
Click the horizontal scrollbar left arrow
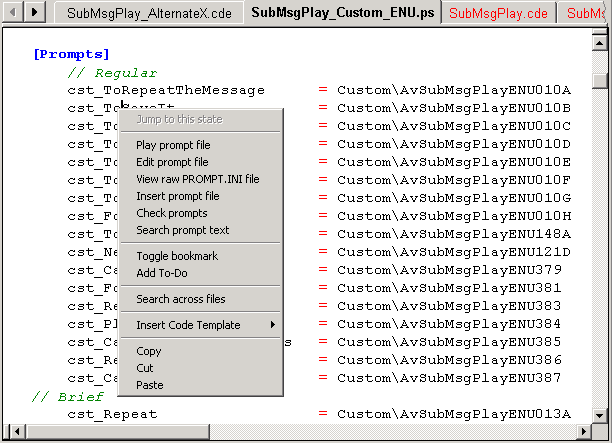12,433
